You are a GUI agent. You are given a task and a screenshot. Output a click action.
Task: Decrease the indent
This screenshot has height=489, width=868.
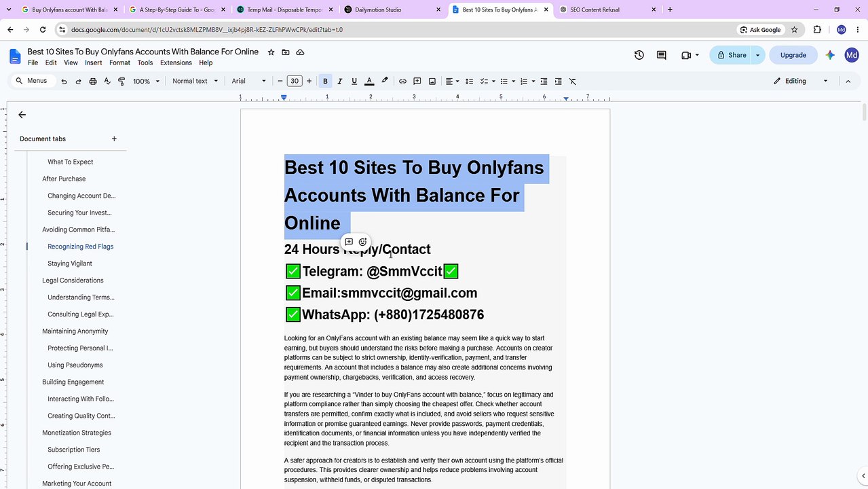[544, 81]
